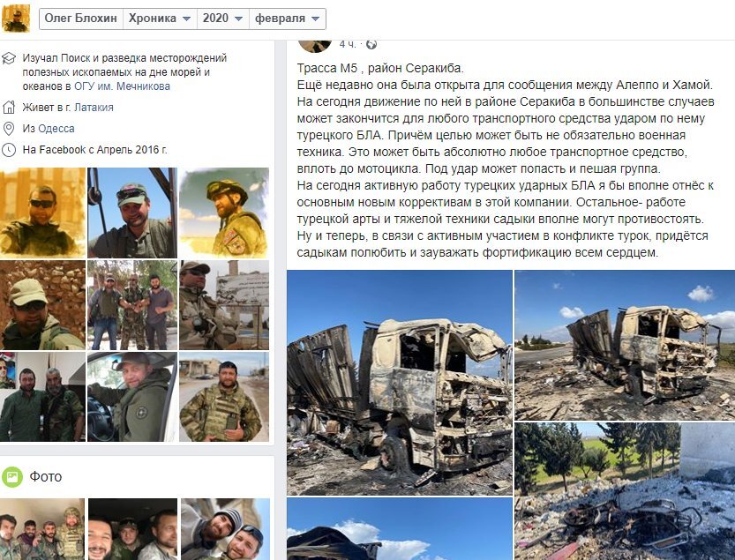
Task: Open the three-men group photo thumbnail
Action: coord(132,305)
